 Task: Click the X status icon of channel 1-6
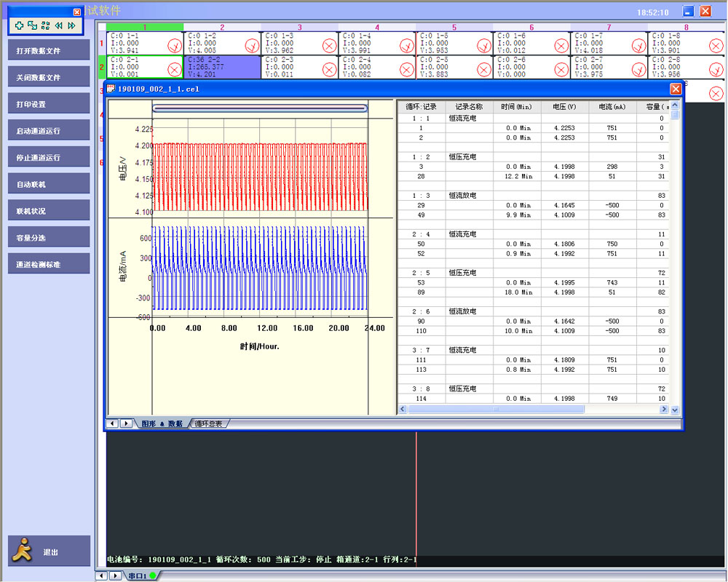[561, 46]
